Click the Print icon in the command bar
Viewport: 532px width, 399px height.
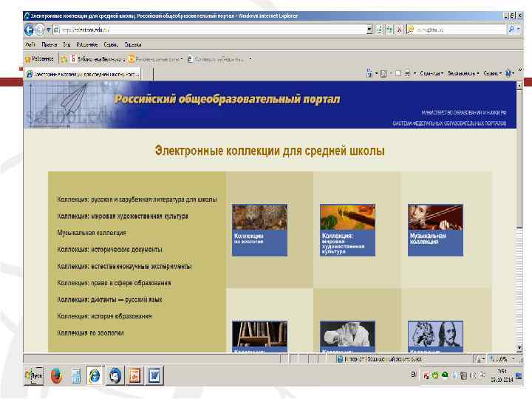(x=407, y=73)
